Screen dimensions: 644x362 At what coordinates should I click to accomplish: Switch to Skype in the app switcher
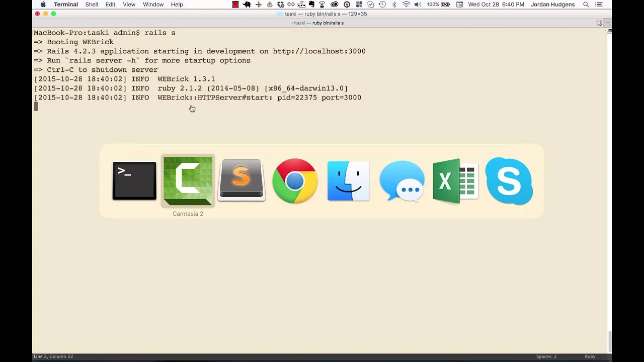pos(509,181)
